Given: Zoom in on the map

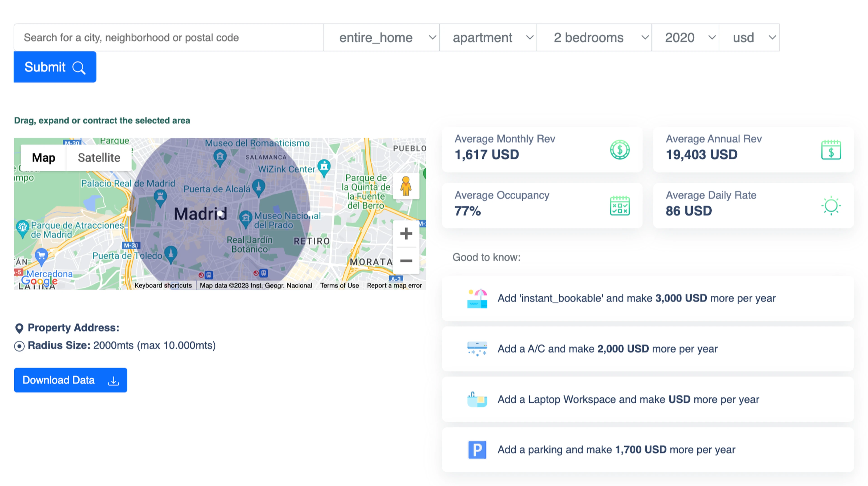Looking at the screenshot, I should [406, 234].
